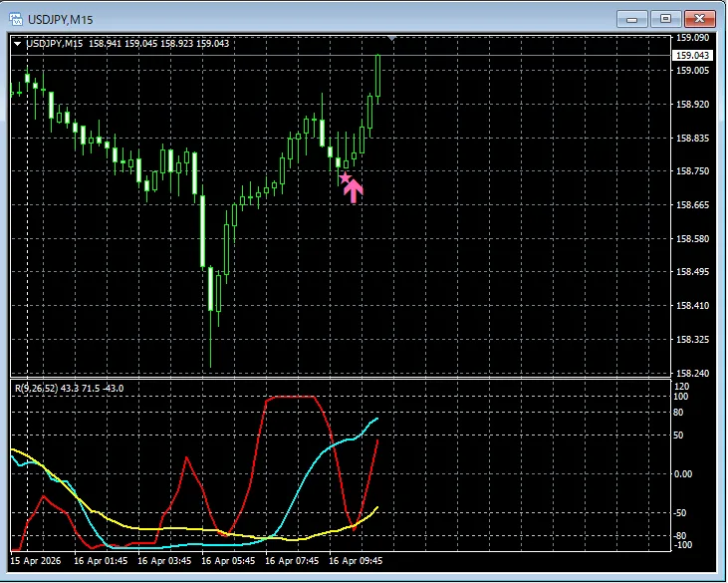
Task: Click the pink up arrow buy signal
Action: point(354,191)
